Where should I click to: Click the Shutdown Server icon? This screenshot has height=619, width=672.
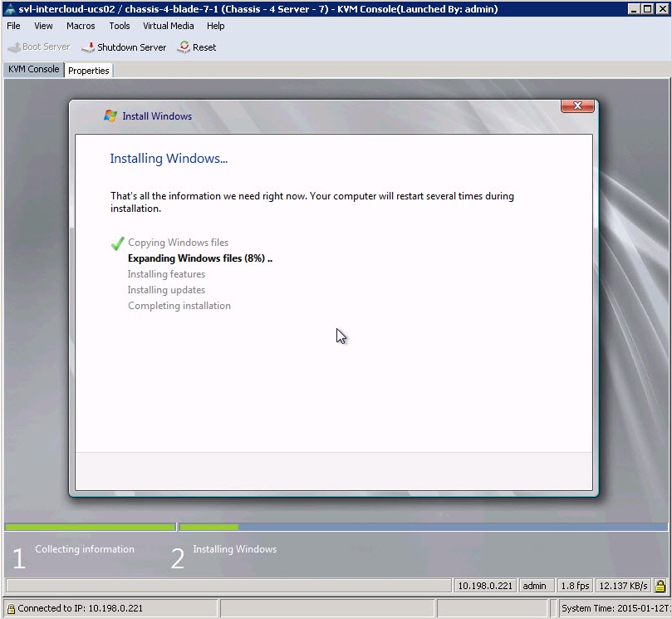(x=88, y=47)
